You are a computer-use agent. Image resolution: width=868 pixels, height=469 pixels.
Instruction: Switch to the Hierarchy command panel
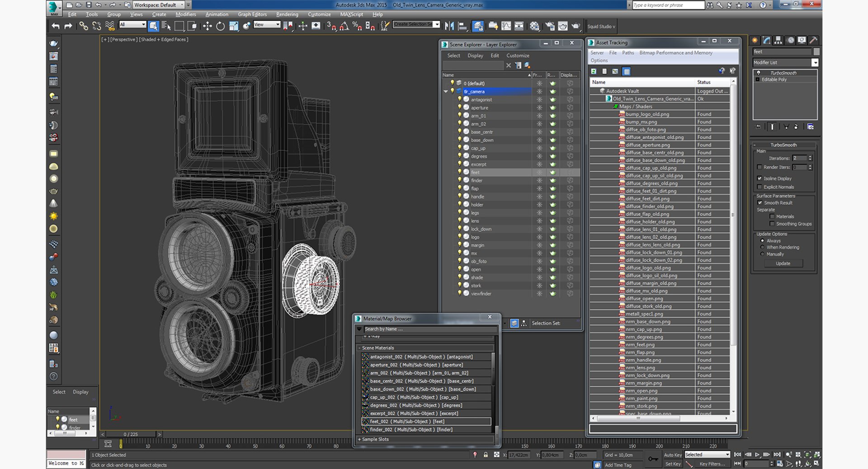click(x=778, y=40)
